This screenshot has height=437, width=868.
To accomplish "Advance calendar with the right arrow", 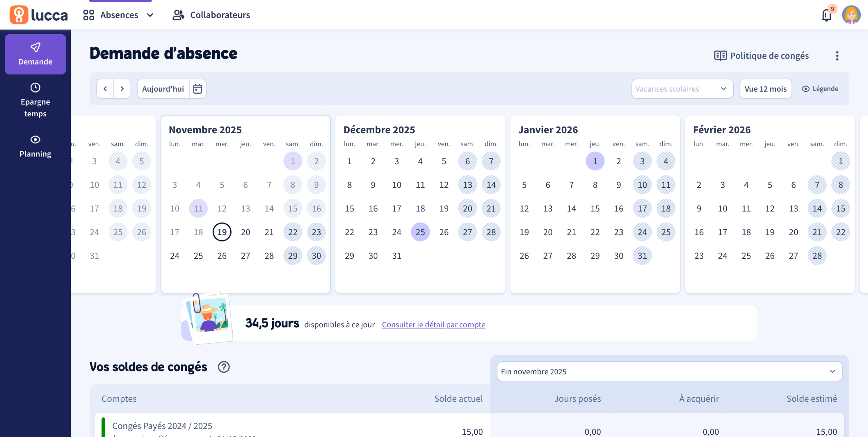I will [x=122, y=89].
